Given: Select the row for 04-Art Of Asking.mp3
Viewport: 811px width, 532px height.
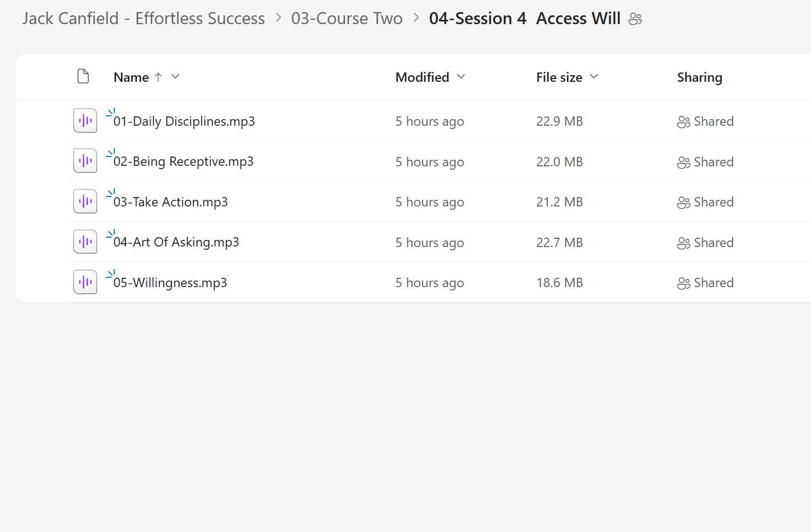Looking at the screenshot, I should (330, 242).
